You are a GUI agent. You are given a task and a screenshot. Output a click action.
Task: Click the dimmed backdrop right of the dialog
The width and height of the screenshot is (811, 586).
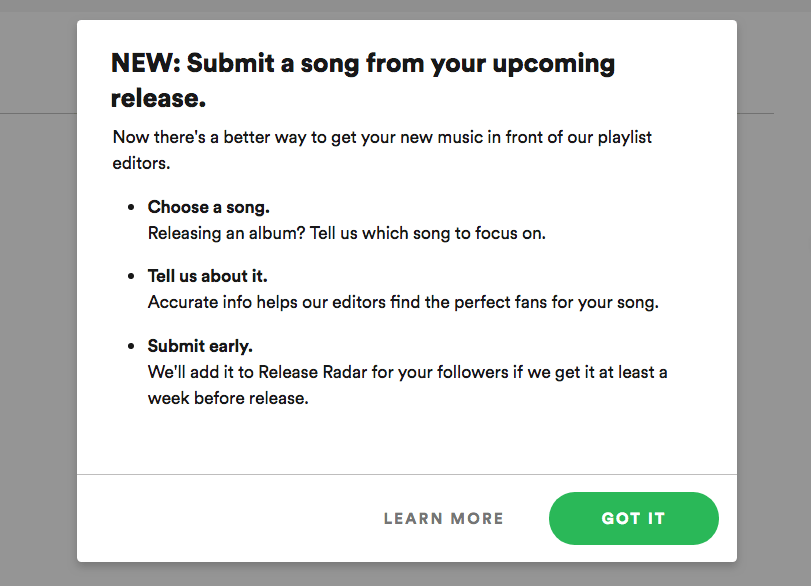pos(774,300)
